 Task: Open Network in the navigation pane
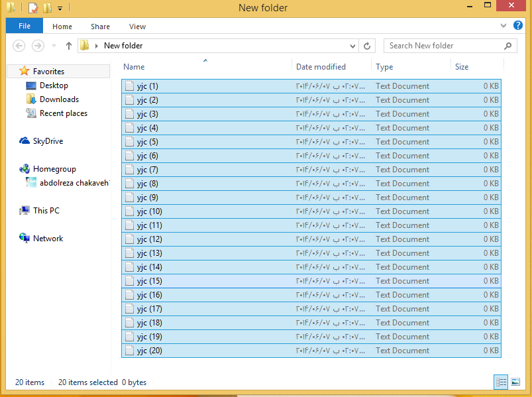[48, 238]
